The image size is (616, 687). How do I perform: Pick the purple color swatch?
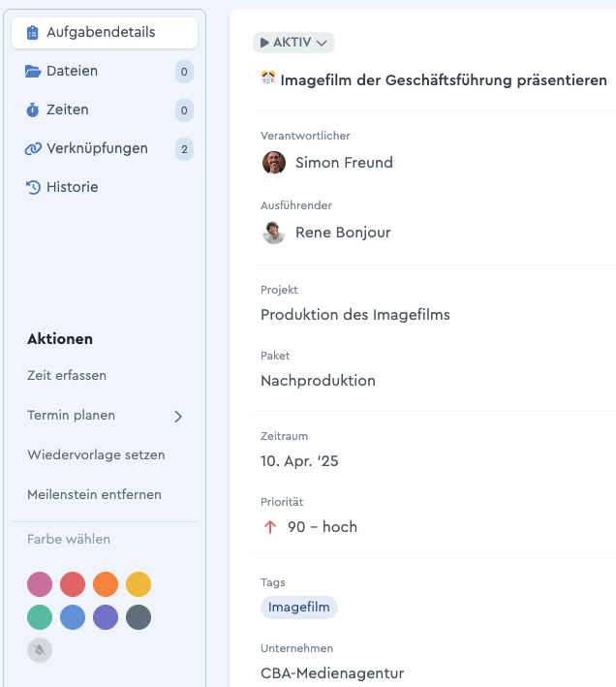pos(106,617)
